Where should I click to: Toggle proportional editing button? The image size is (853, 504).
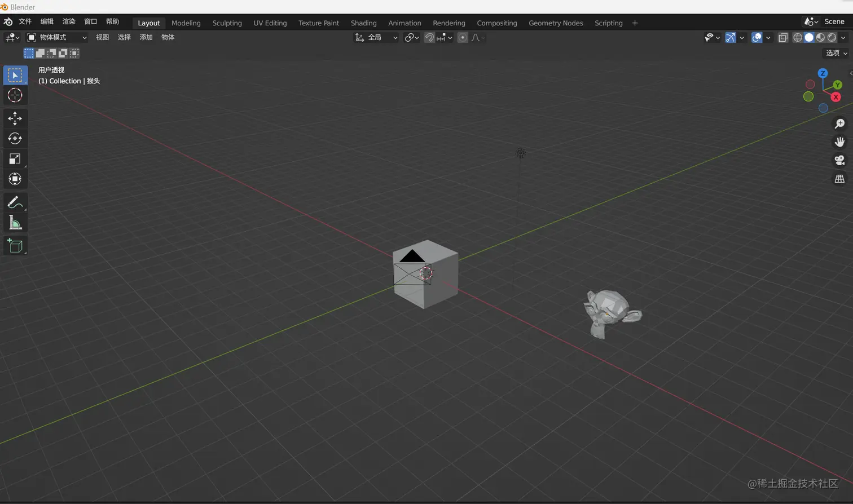point(463,38)
